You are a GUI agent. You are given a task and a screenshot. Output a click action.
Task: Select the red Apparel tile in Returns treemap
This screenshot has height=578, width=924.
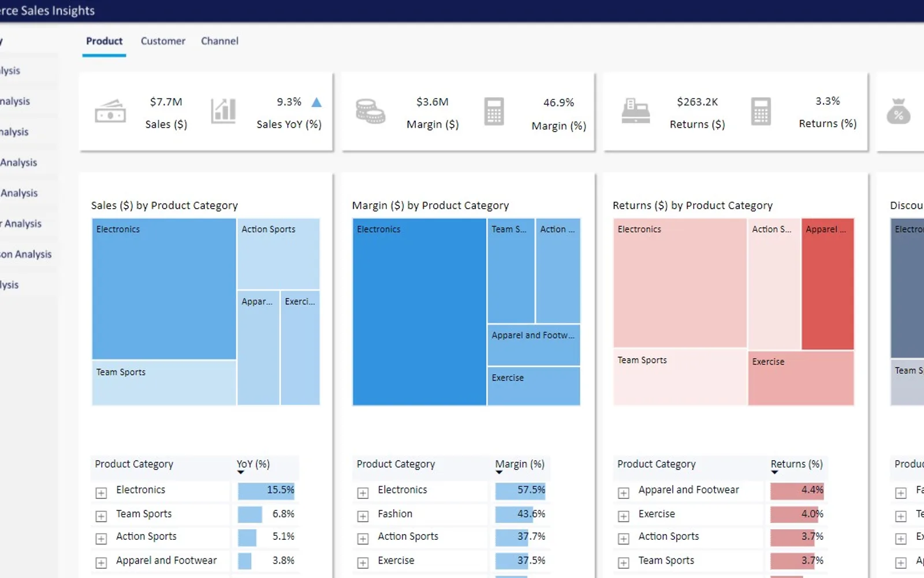pos(828,284)
